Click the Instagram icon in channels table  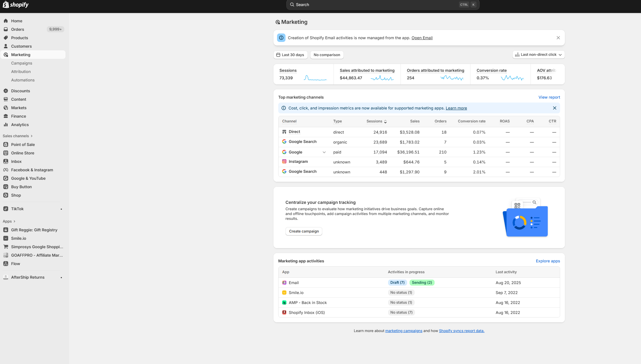(284, 161)
